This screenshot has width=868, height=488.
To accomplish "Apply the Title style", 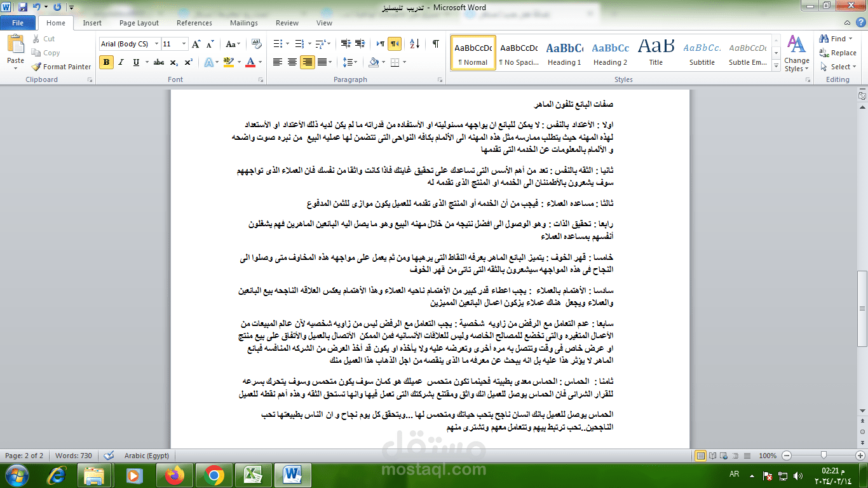I will tap(656, 53).
